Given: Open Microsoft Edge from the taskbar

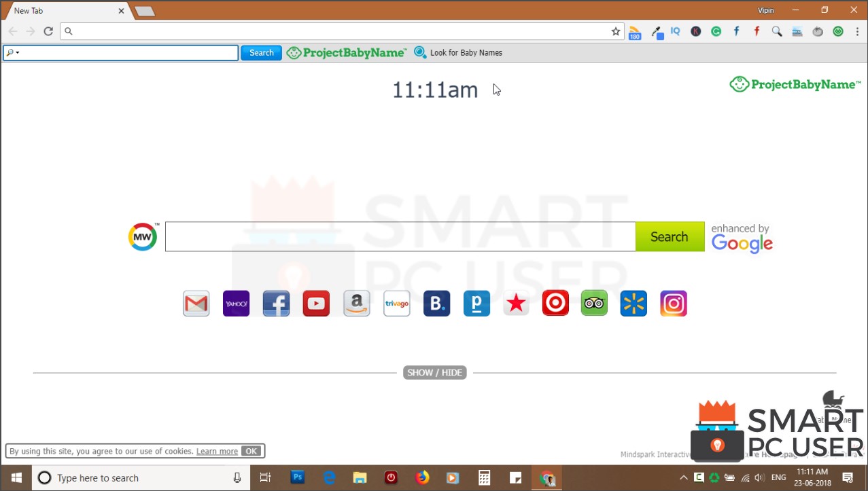Looking at the screenshot, I should point(329,477).
